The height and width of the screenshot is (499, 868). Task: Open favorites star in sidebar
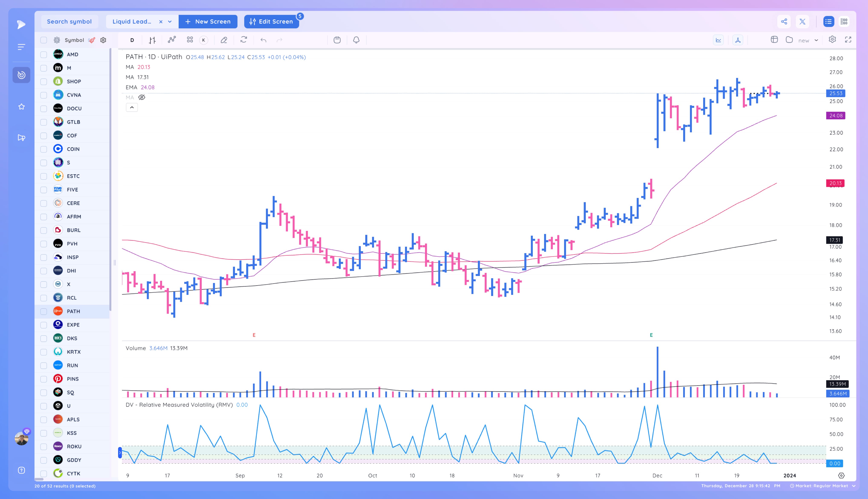pyautogui.click(x=21, y=107)
